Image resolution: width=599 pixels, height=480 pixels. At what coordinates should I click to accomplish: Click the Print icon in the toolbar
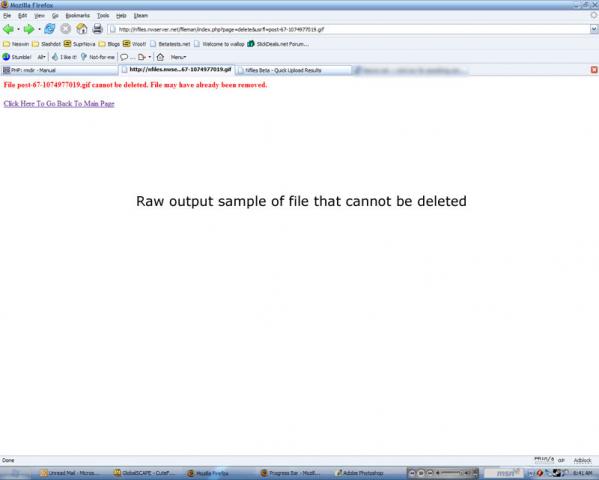coord(97,29)
